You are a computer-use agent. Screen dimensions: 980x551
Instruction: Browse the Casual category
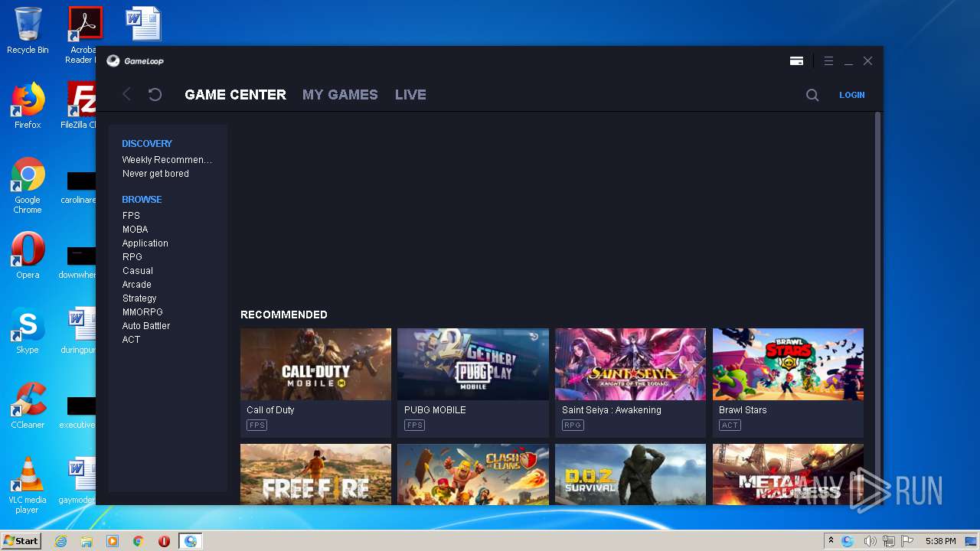pyautogui.click(x=137, y=271)
